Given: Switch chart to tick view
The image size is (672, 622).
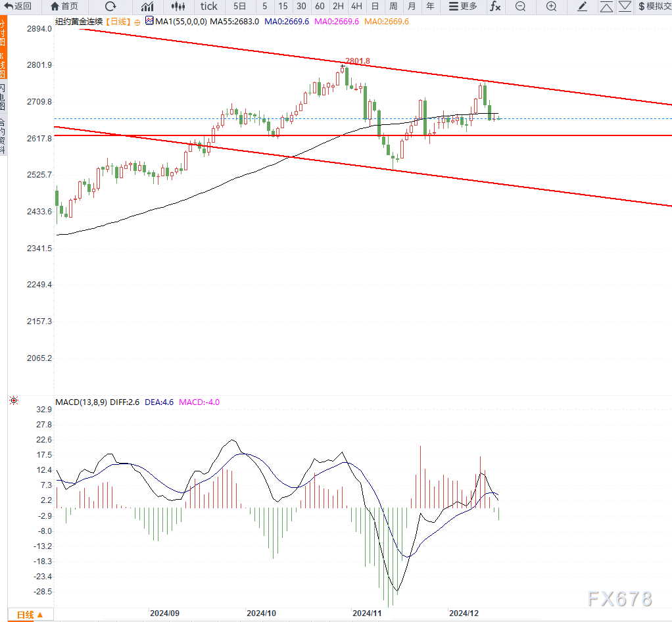Looking at the screenshot, I should (x=208, y=7).
